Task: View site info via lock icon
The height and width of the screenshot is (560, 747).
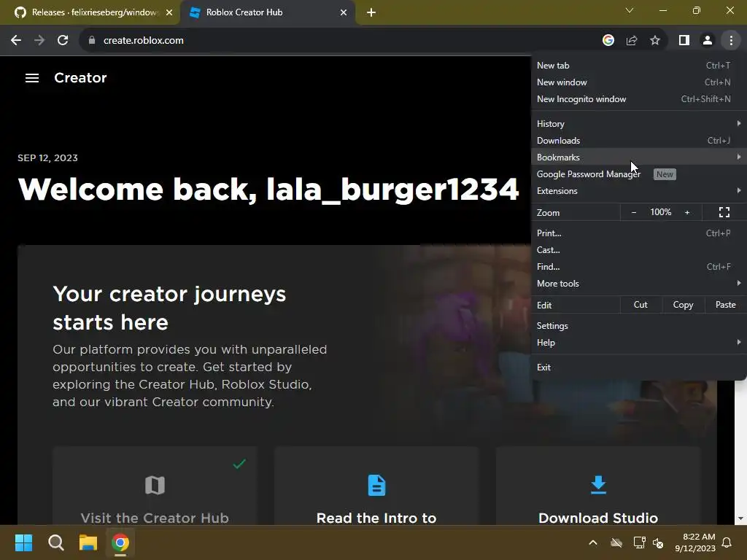Action: click(x=92, y=41)
